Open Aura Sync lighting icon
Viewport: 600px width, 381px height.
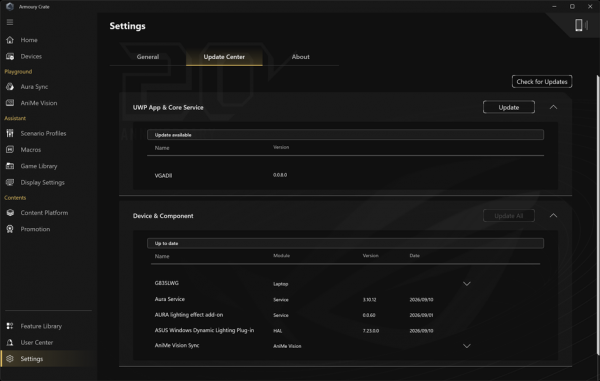10,87
